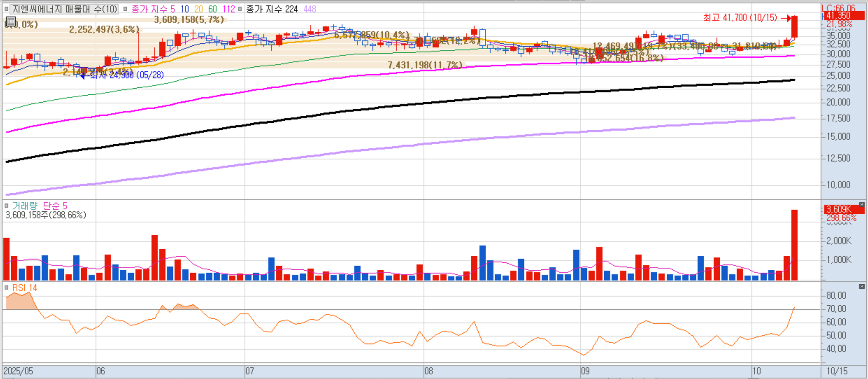
Task: Click the 298.66% volume ratio tag
Action: (841, 218)
